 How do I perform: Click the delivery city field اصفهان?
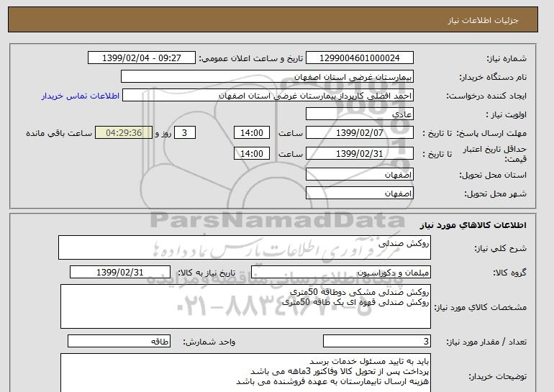coord(360,193)
